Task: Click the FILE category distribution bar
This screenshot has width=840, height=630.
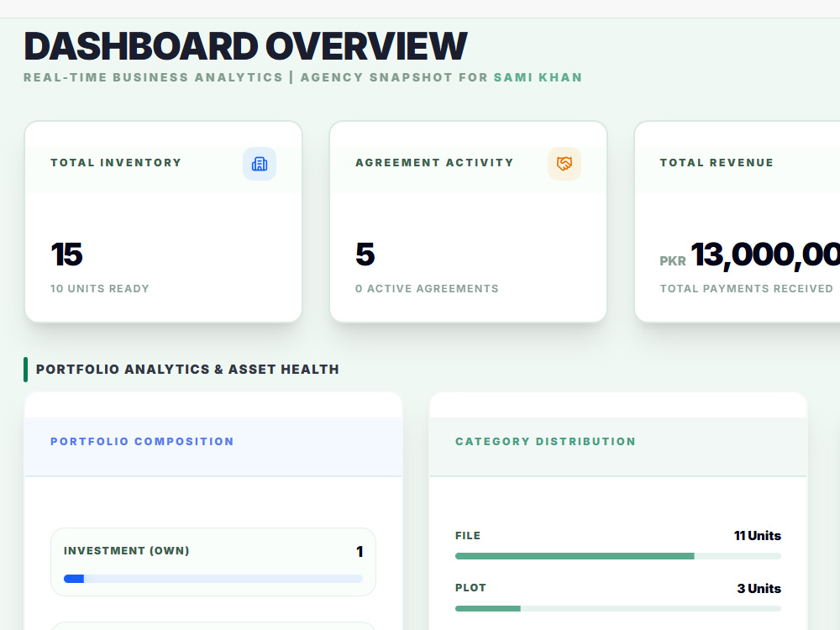Action: point(617,556)
